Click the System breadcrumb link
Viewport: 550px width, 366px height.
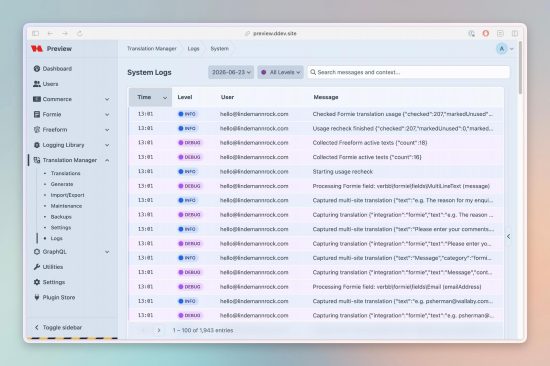pos(220,48)
